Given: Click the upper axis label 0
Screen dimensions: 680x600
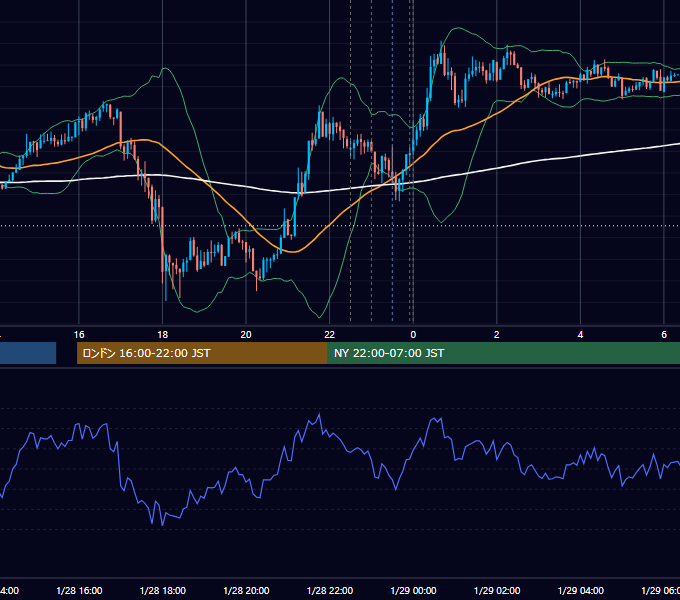Looking at the screenshot, I should (x=413, y=335).
